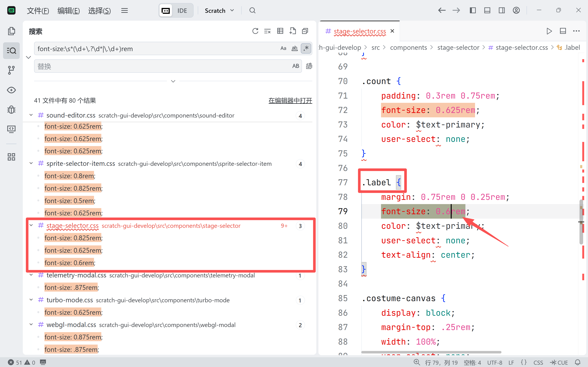Run file with the play icon
588x367 pixels.
pos(549,31)
